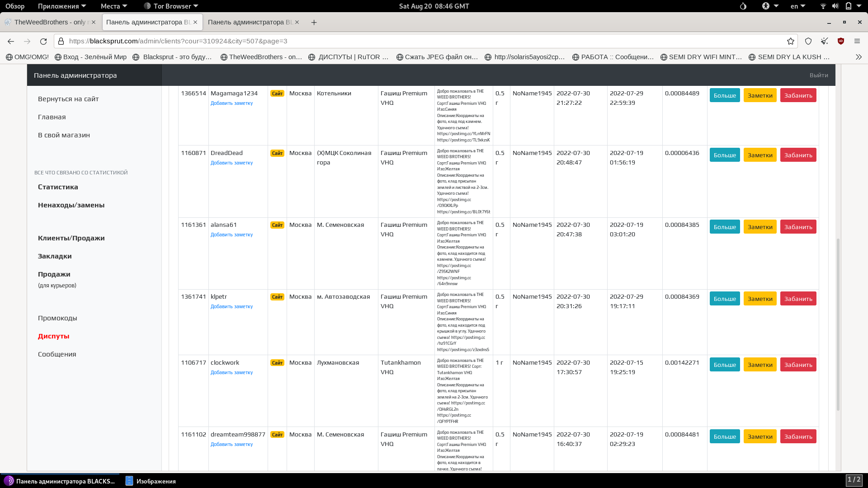868x488 pixels.
Task: Open Промокоды in the sidebar
Action: tap(57, 318)
